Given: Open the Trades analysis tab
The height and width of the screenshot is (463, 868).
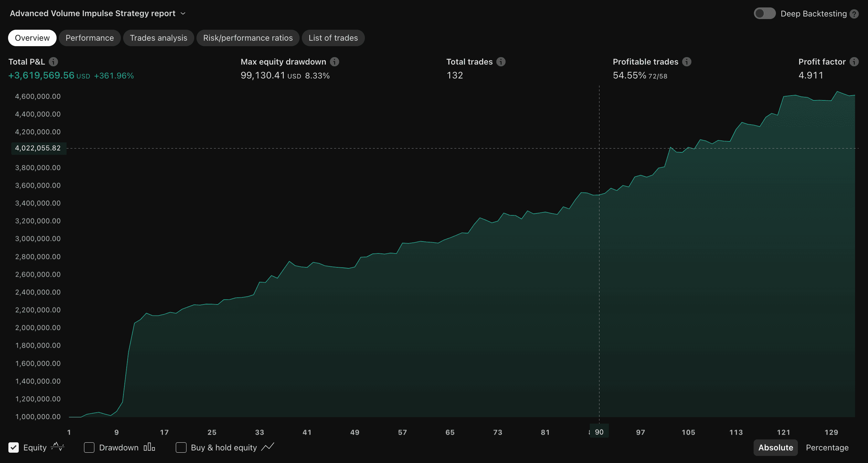Looking at the screenshot, I should click(158, 38).
